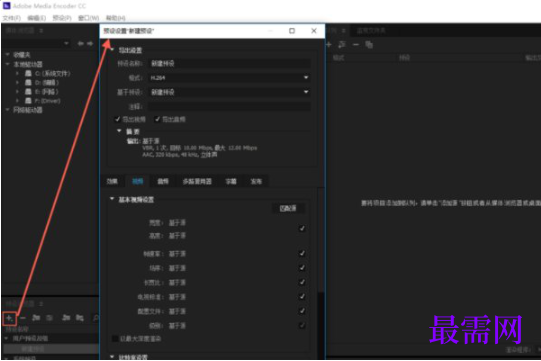Collapse the 本地驱动器 local drives node
Viewport: 541px width, 361px height.
point(8,64)
